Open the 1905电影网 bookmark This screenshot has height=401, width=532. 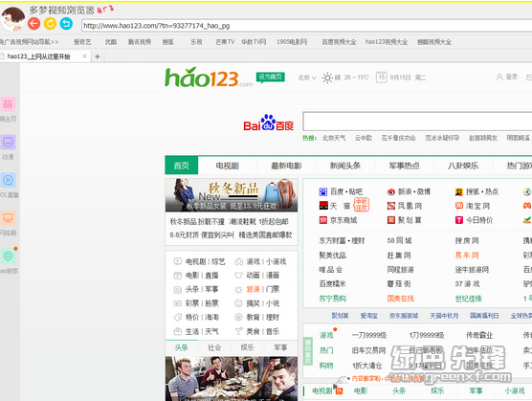tap(292, 42)
